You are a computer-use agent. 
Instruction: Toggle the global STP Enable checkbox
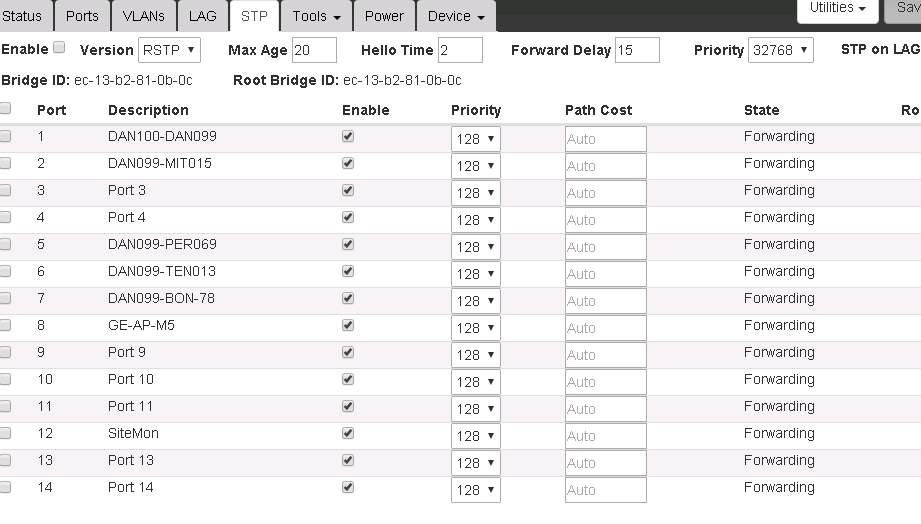(x=59, y=48)
